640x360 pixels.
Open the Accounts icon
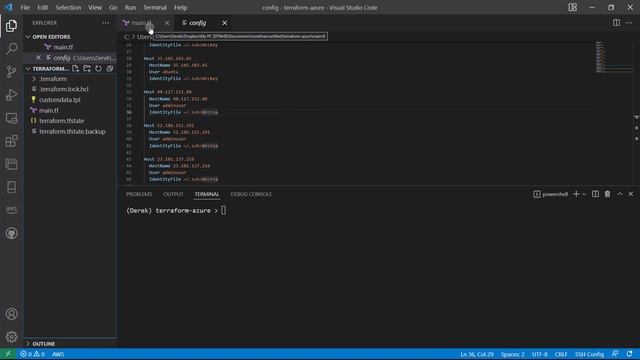point(11,314)
